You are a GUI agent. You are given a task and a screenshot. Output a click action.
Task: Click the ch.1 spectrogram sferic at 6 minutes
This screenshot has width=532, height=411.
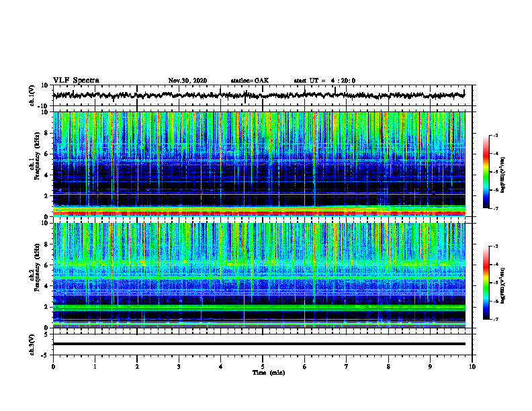coord(305,164)
